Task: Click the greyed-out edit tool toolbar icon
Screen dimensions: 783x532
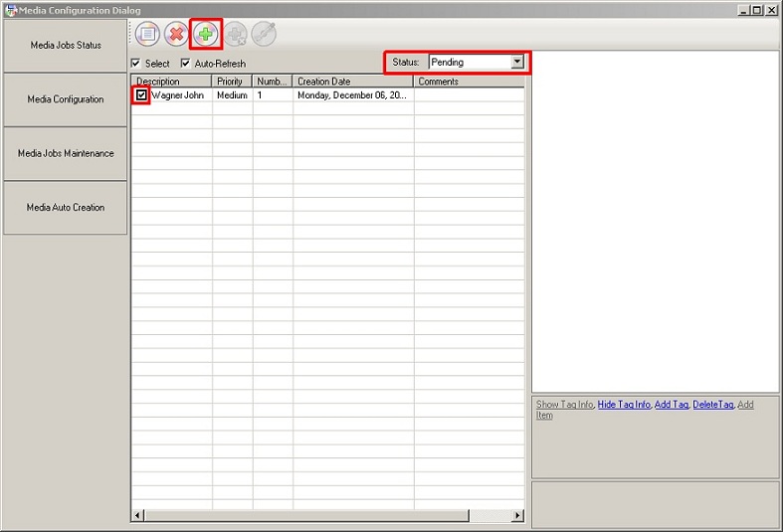Action: [x=265, y=34]
